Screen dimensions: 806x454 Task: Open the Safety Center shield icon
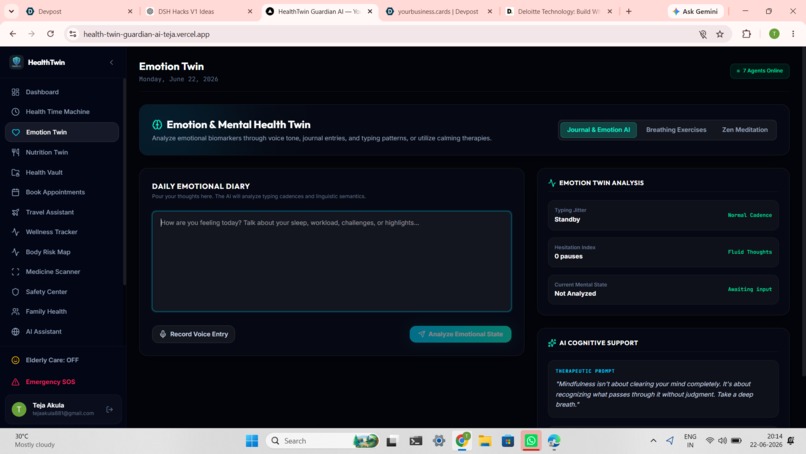tap(15, 292)
